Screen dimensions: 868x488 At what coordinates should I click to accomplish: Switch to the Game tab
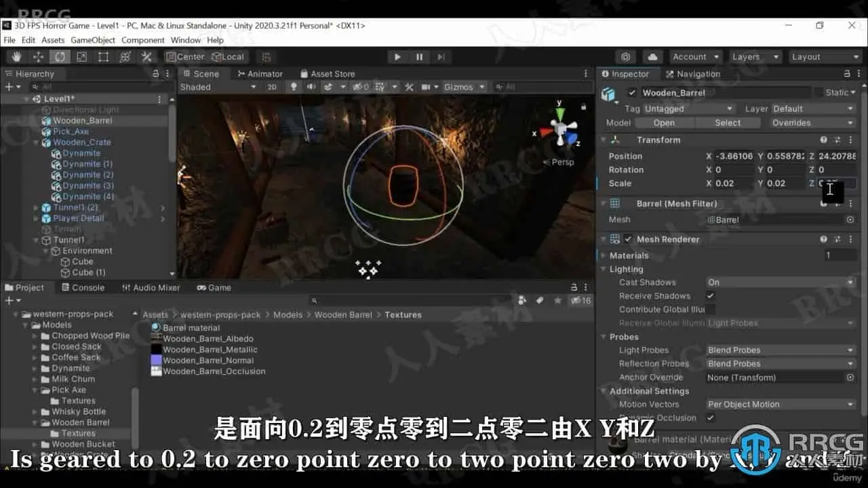(214, 287)
